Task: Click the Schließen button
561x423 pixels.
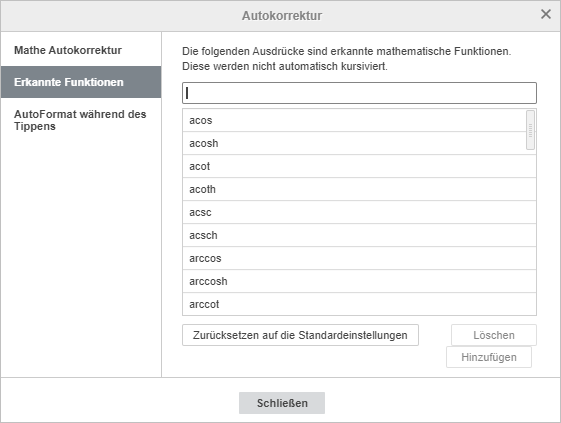Action: tap(282, 403)
